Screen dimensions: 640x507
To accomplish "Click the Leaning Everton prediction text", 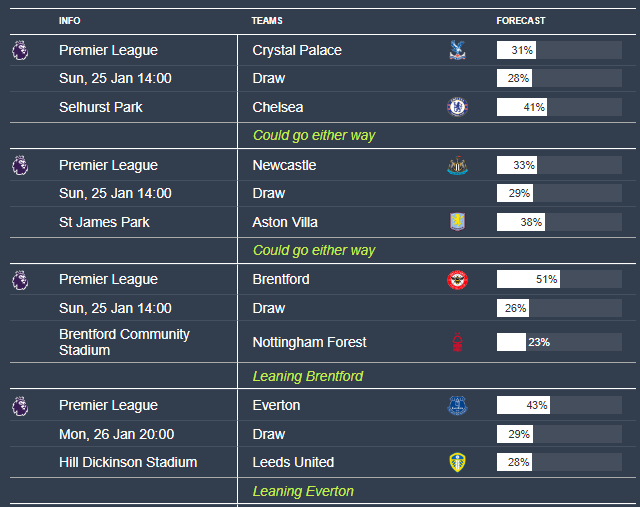I will (303, 491).
